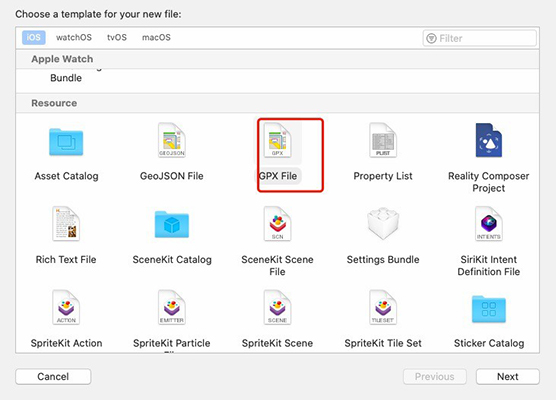Viewport: 556px width, 400px height.
Task: Choose the GeoJSON File template icon
Action: (172, 140)
